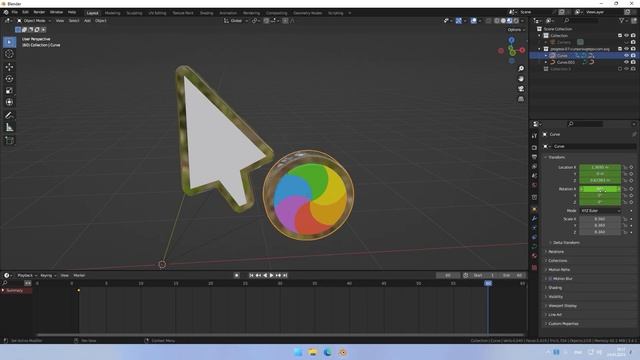Open the Playback dropdown in the timeline
Screen dimensions: 640x360
coord(27,276)
